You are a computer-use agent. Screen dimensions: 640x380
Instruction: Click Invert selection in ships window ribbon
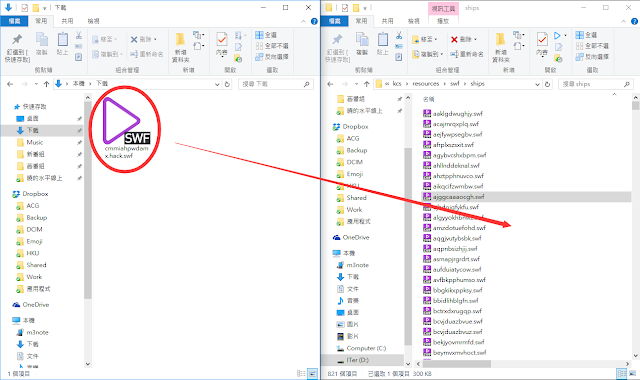[x=592, y=57]
